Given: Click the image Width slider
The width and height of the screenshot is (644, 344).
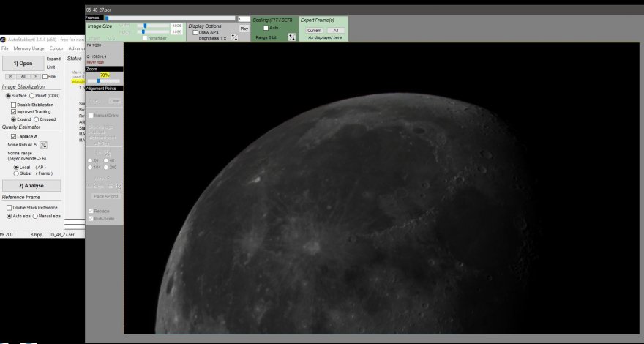Looking at the screenshot, I should click(x=152, y=26).
